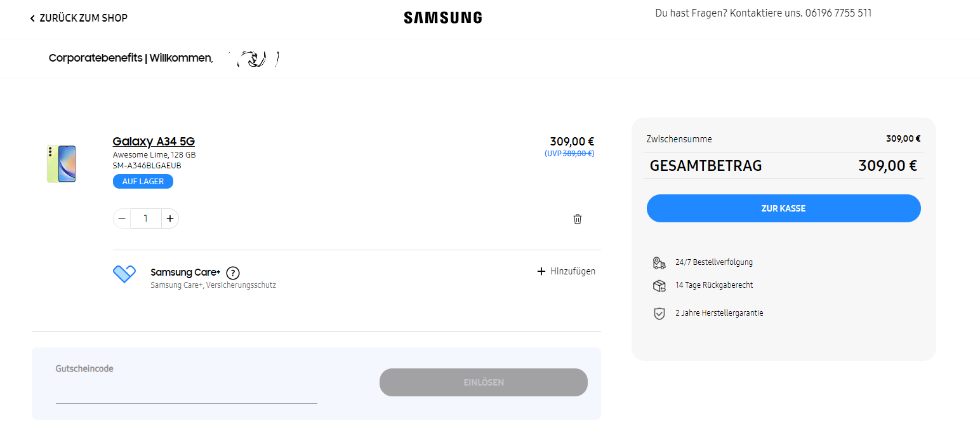Click the back chevron beside Zurück zum Shop
980x437 pixels.
coord(32,18)
